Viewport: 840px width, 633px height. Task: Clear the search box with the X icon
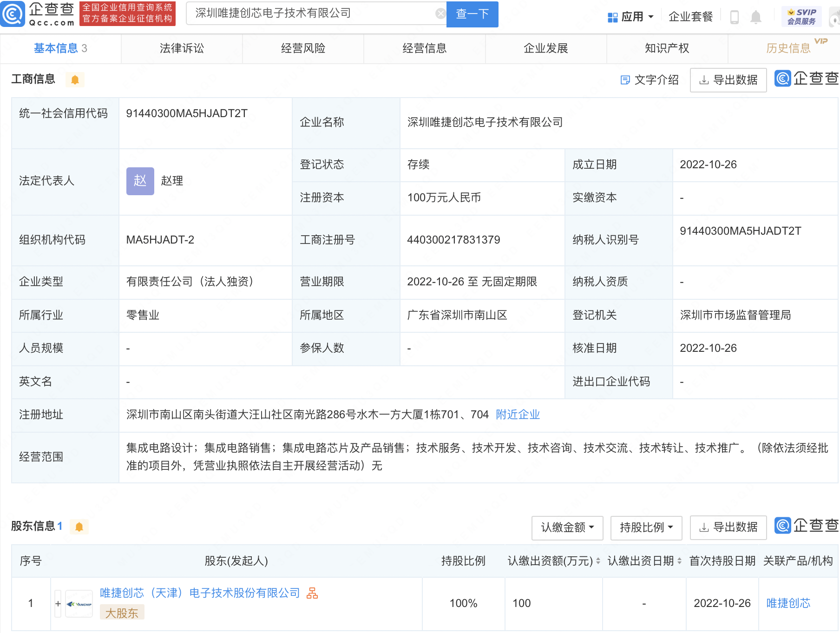440,14
